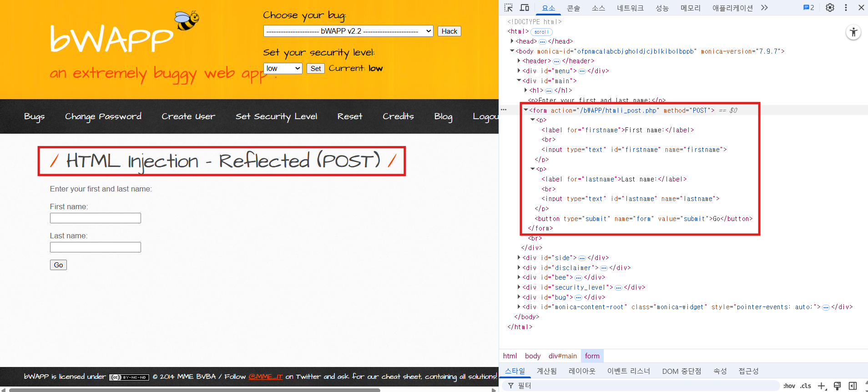Expand the header element node

pyautogui.click(x=519, y=61)
